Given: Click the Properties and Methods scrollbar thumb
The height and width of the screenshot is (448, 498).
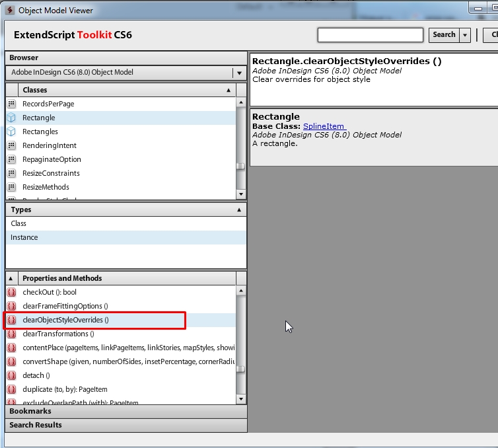Looking at the screenshot, I should tap(241, 369).
